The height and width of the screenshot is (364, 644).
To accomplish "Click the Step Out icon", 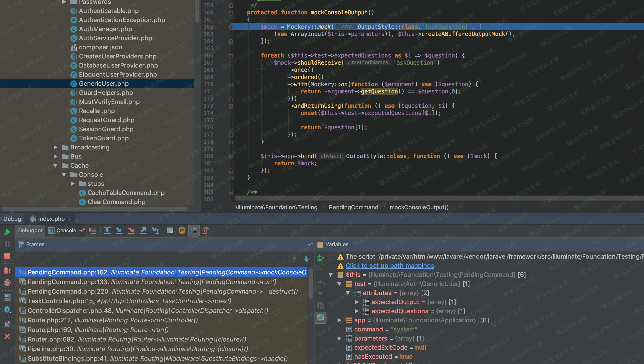I will (x=143, y=231).
